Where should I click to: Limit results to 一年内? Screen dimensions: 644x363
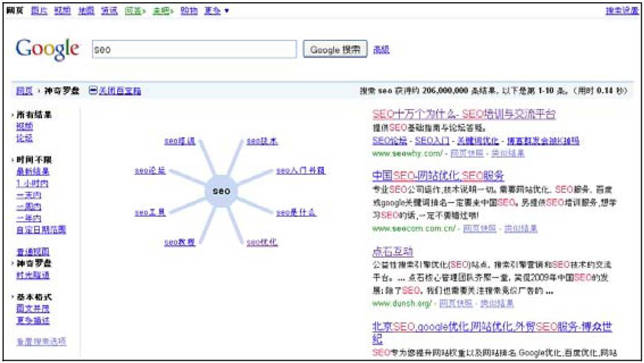tap(29, 218)
